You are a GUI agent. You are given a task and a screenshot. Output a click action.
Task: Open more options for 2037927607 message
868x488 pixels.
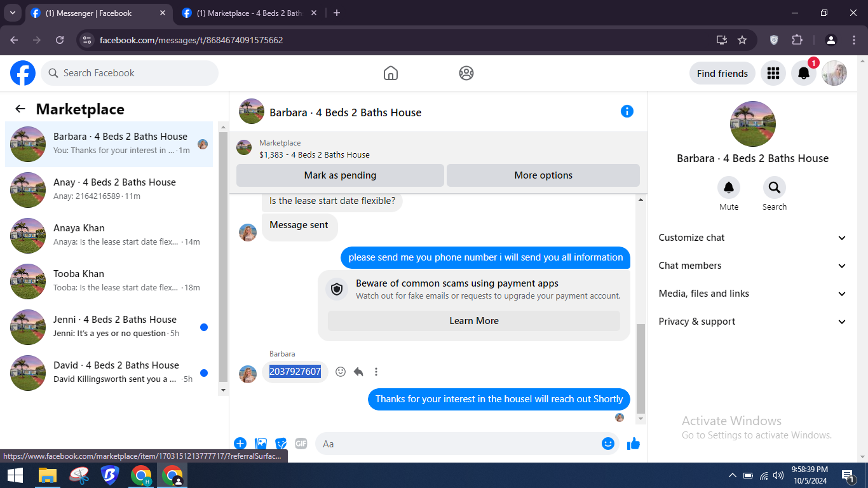pos(376,372)
